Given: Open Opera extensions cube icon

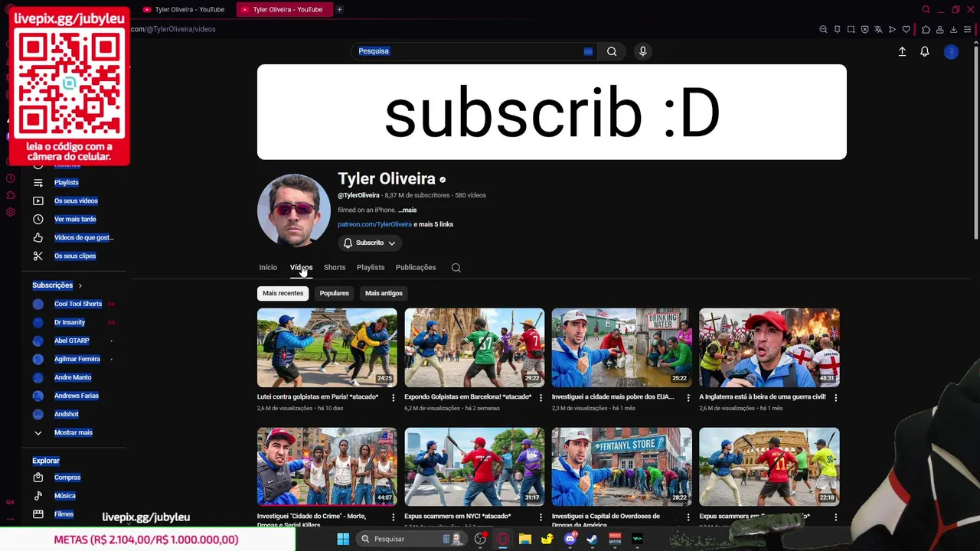Looking at the screenshot, I should tap(926, 29).
